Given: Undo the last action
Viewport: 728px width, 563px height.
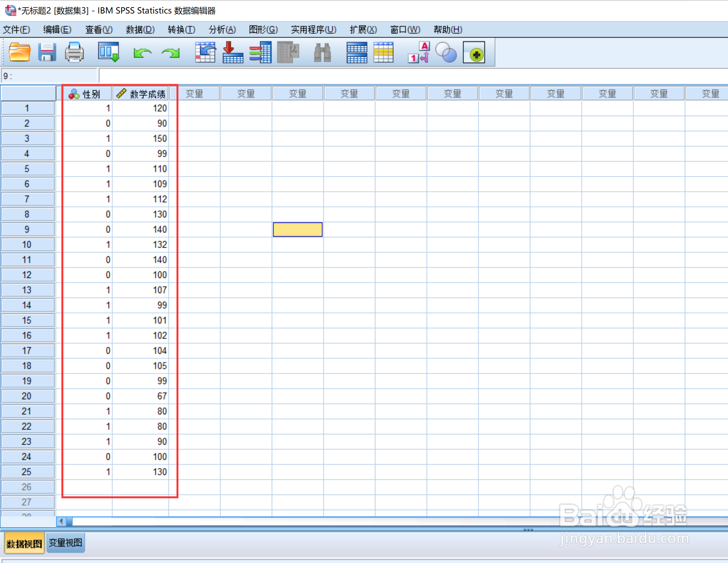Looking at the screenshot, I should pos(142,53).
